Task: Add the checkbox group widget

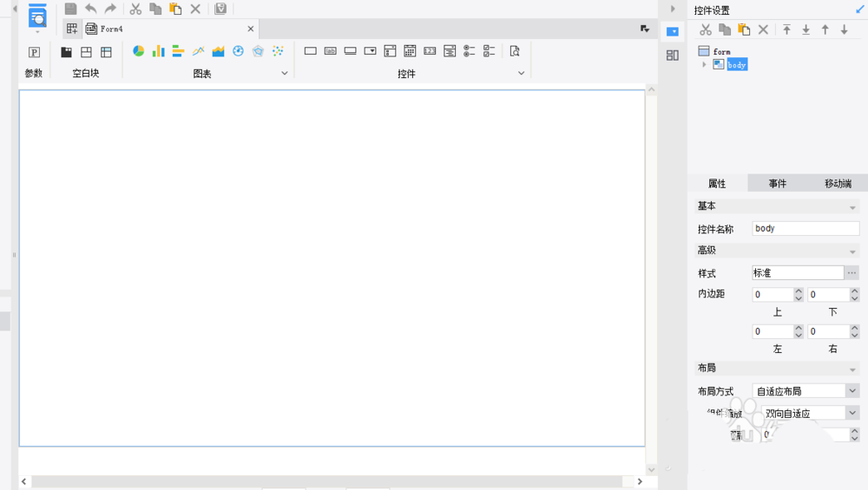Action: (489, 51)
